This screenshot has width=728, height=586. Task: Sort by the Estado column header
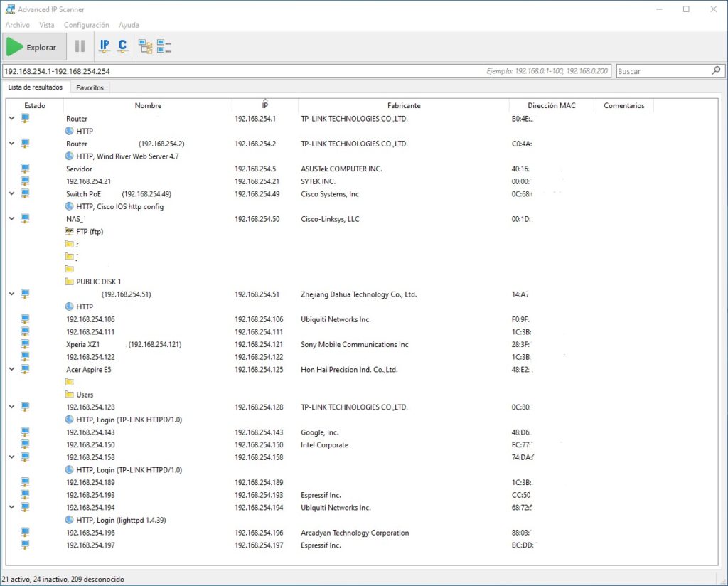(x=35, y=105)
